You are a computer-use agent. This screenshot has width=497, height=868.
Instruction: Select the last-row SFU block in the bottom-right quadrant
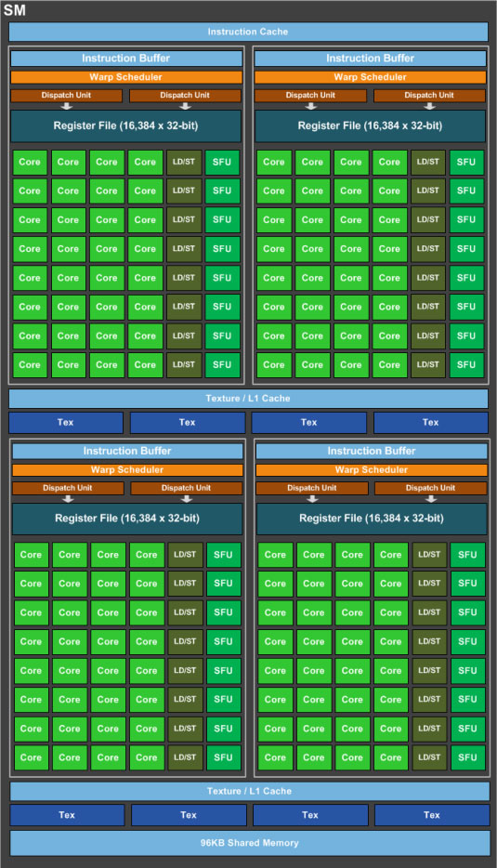tap(467, 757)
